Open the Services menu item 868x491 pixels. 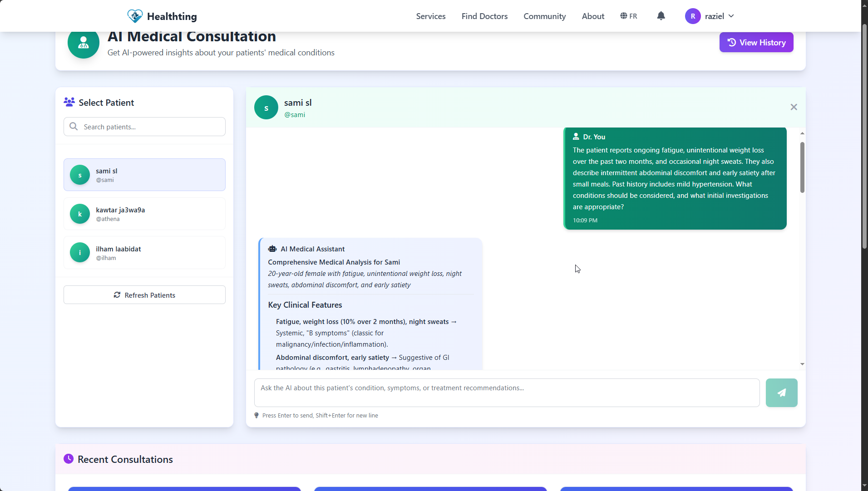430,16
